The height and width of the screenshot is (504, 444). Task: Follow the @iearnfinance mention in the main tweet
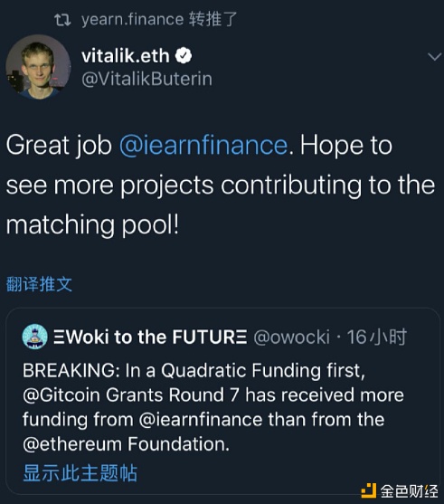tap(203, 146)
